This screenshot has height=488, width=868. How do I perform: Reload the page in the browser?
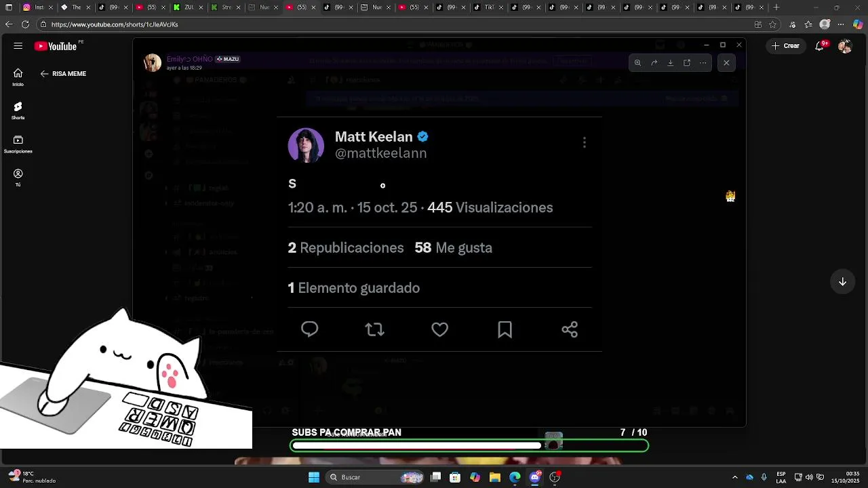25,24
